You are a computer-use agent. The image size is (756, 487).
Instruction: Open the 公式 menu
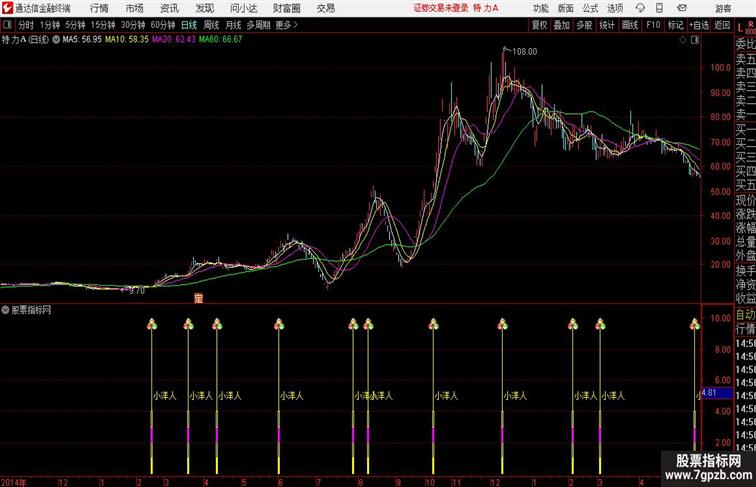[x=590, y=8]
